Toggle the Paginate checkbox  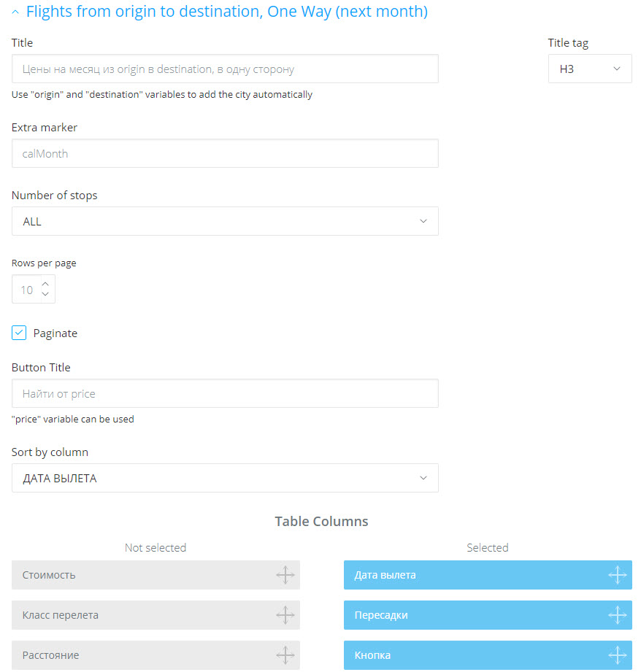(19, 333)
